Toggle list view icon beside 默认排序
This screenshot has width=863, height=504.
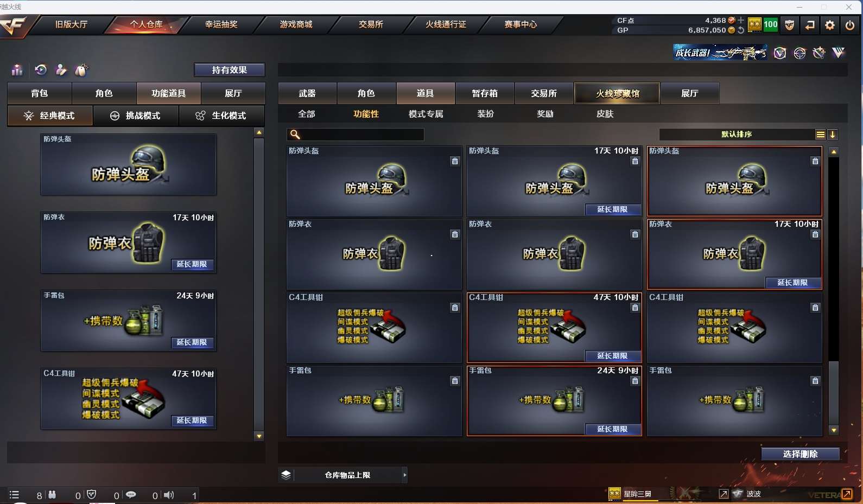click(821, 135)
